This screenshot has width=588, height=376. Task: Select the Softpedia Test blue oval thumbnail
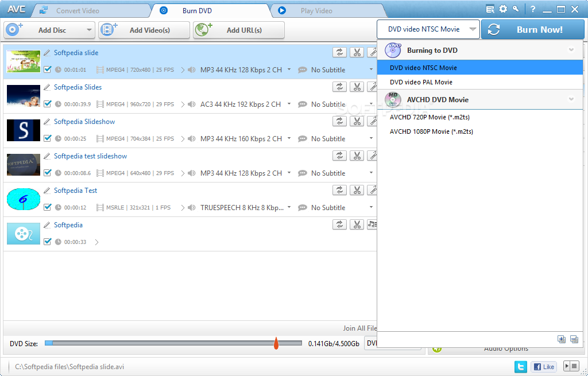tap(24, 199)
